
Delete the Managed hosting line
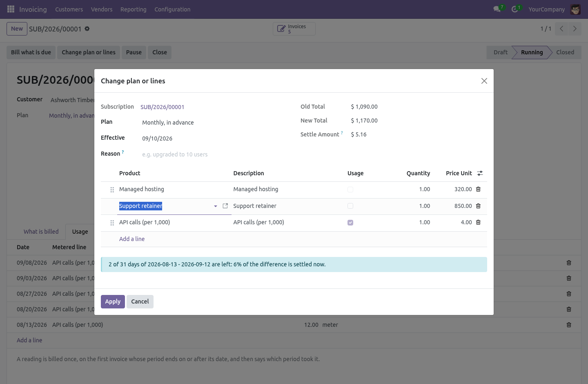[x=479, y=189]
